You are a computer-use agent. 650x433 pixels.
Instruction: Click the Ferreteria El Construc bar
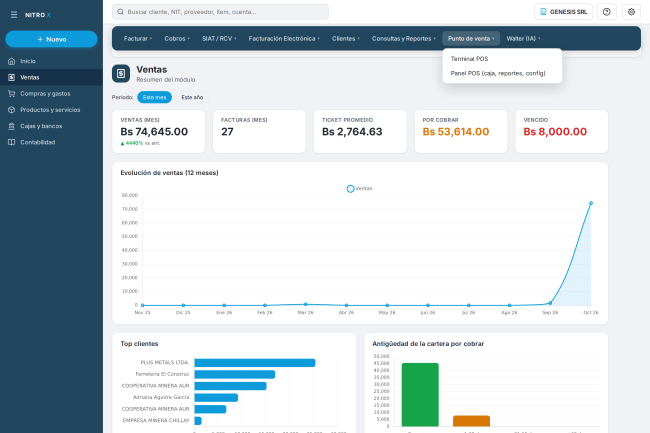click(x=235, y=375)
